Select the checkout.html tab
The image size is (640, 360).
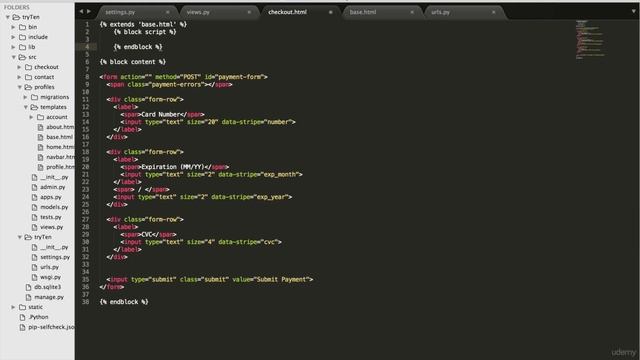(287, 12)
